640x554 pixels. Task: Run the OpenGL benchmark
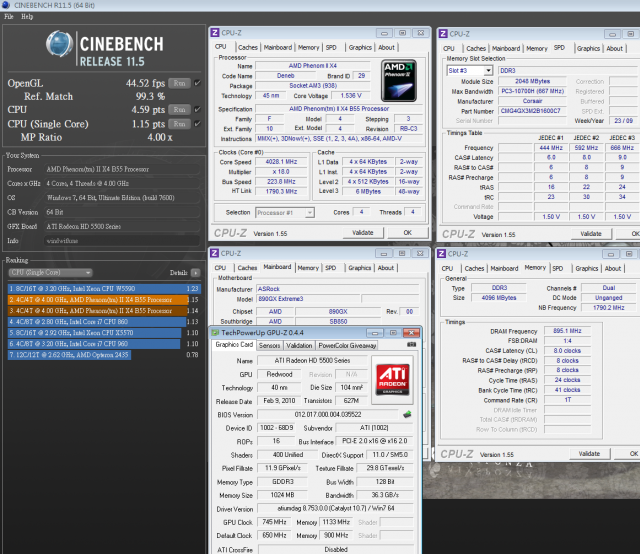tap(179, 83)
